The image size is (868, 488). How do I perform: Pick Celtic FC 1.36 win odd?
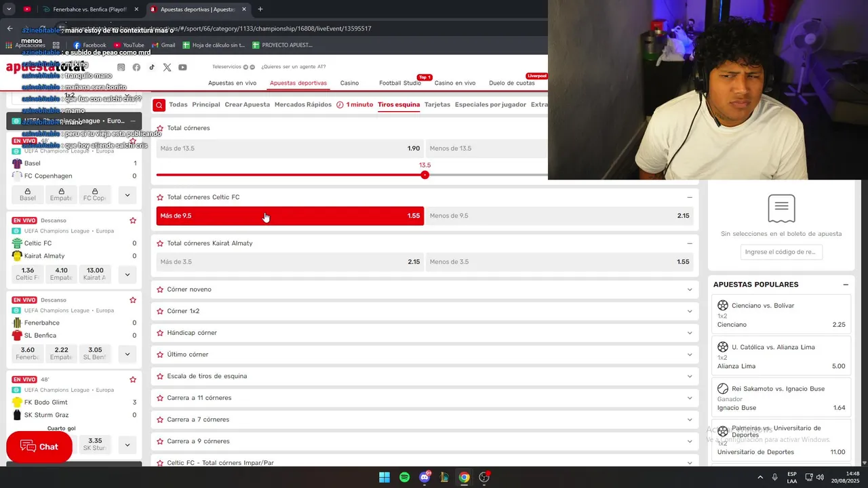coord(28,274)
